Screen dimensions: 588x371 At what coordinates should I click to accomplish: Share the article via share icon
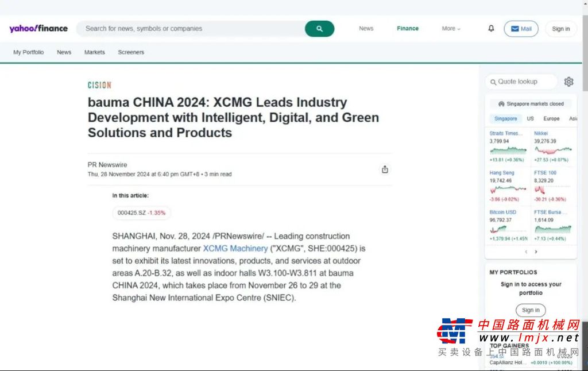click(x=385, y=169)
